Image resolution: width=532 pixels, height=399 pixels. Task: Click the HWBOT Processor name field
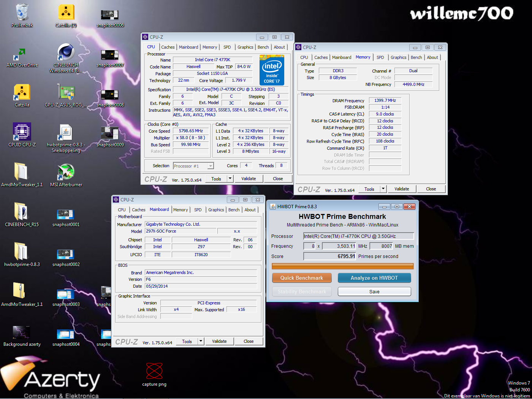coord(358,236)
